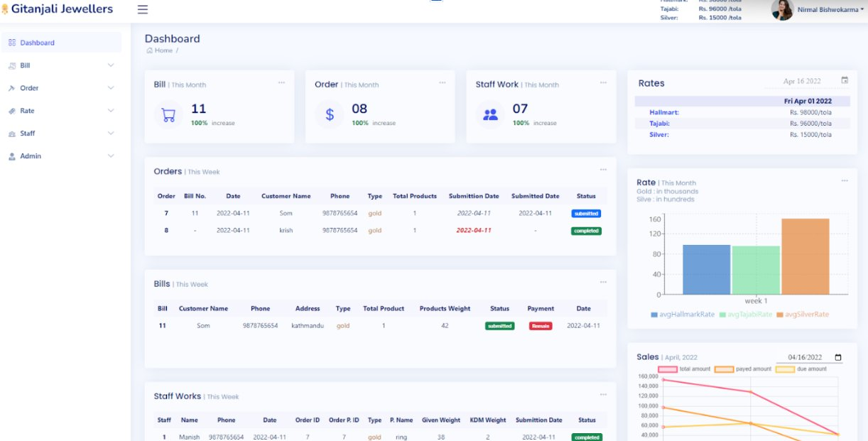This screenshot has width=868, height=441.
Task: Click the Bill sidebar icon
Action: click(12, 65)
